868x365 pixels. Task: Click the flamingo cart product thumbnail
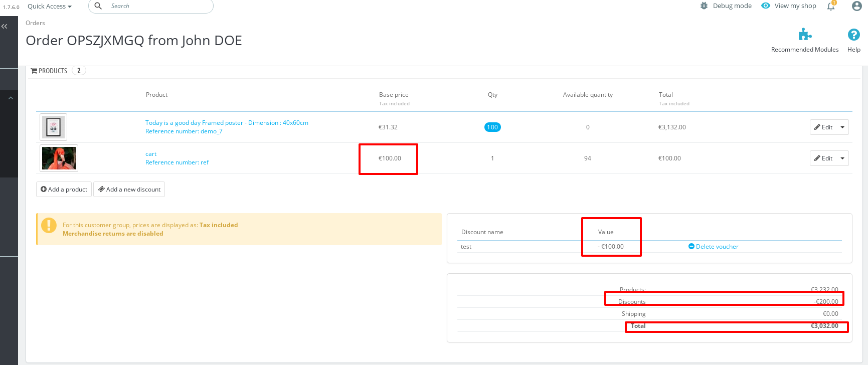coord(59,158)
